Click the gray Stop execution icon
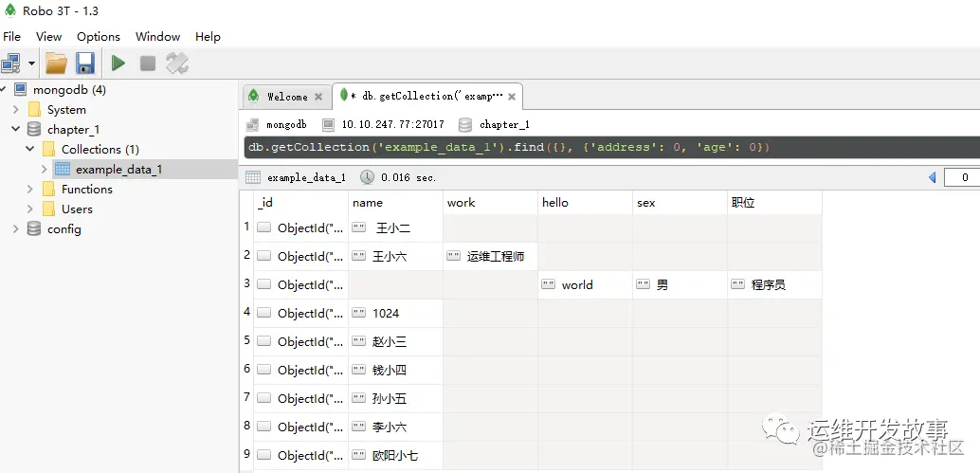The width and height of the screenshot is (980, 473). [x=148, y=64]
